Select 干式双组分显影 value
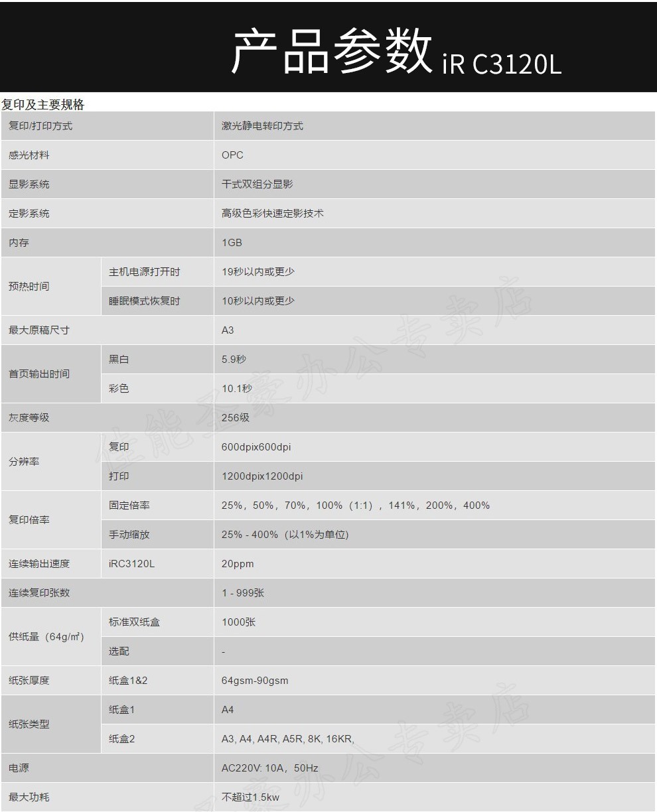 [257, 184]
